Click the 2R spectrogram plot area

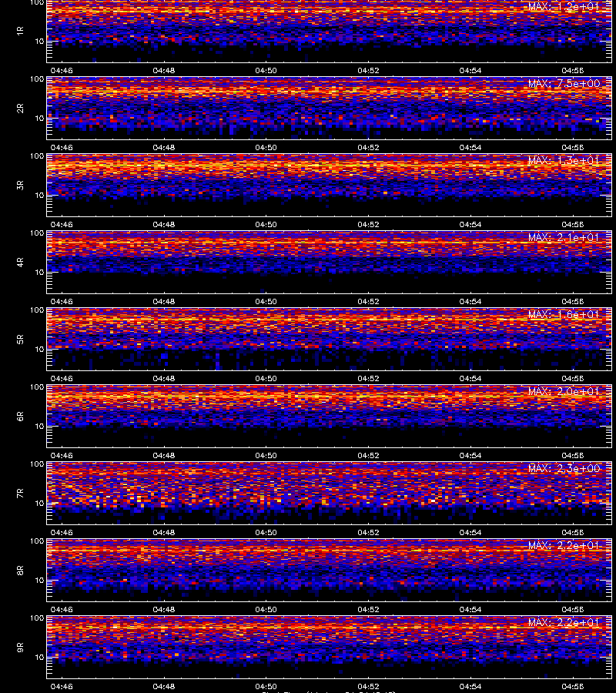[x=330, y=109]
